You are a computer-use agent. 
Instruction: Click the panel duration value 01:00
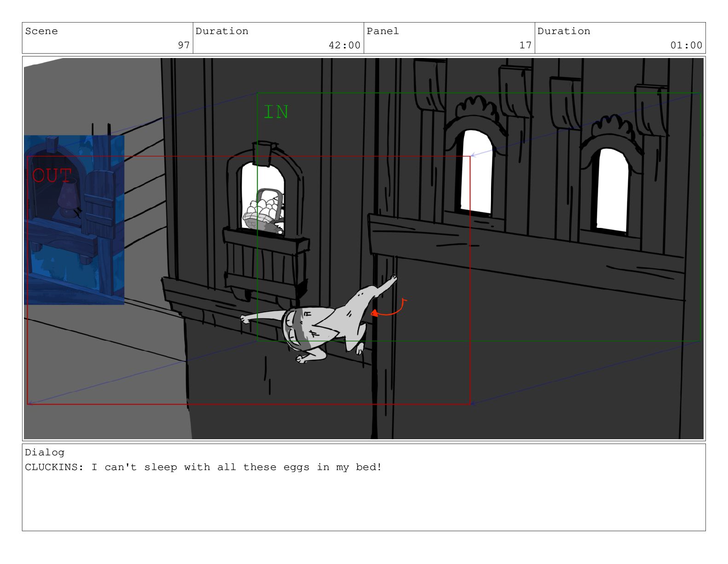(686, 45)
